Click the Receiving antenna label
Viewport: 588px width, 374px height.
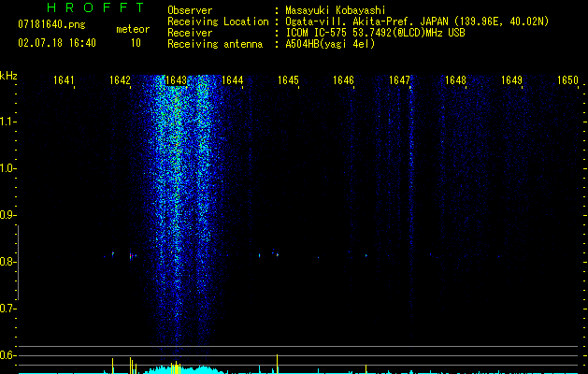[x=215, y=44]
